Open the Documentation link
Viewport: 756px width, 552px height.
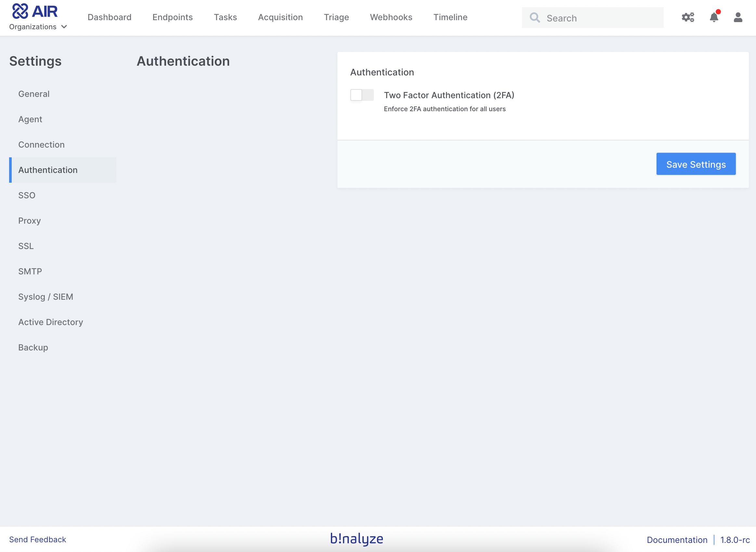(677, 540)
